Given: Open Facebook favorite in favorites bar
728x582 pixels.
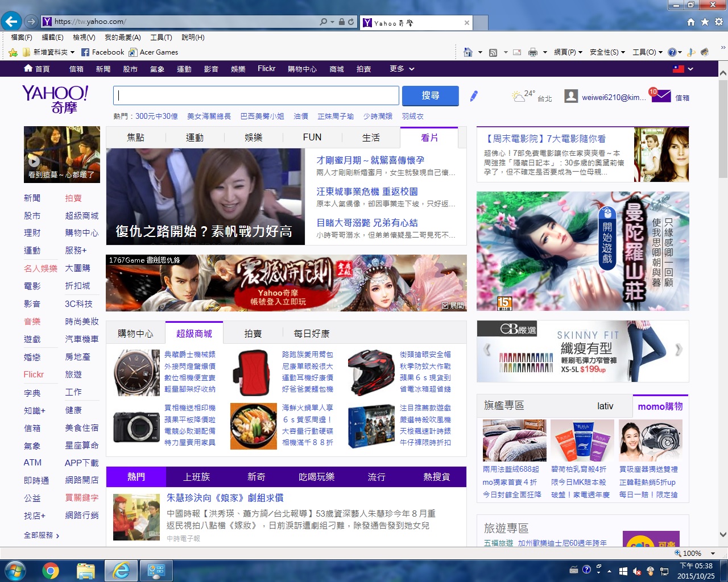Looking at the screenshot, I should (x=102, y=52).
